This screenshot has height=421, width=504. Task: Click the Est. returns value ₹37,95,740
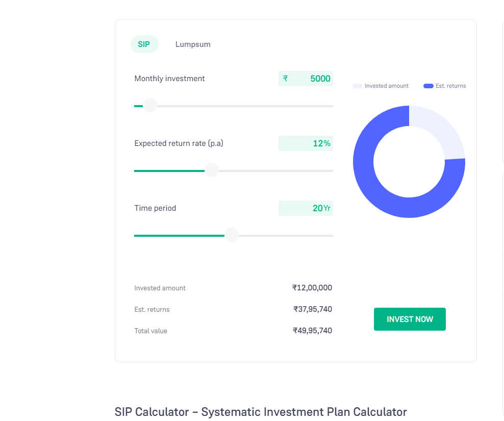(x=313, y=309)
